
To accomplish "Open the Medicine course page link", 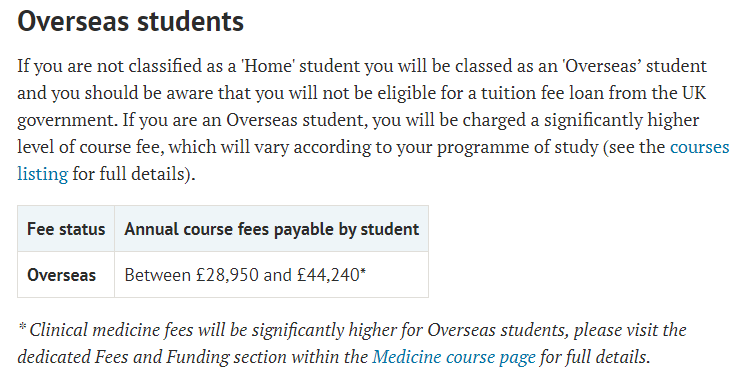I will tap(454, 357).
